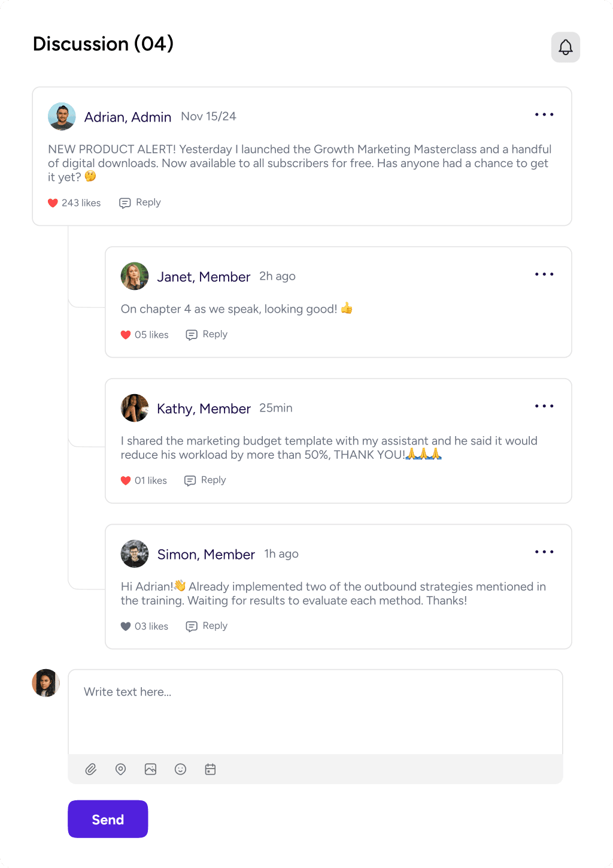Unlike Janet's comment heart
Viewport: 613px width, 868px height.
[x=126, y=335]
